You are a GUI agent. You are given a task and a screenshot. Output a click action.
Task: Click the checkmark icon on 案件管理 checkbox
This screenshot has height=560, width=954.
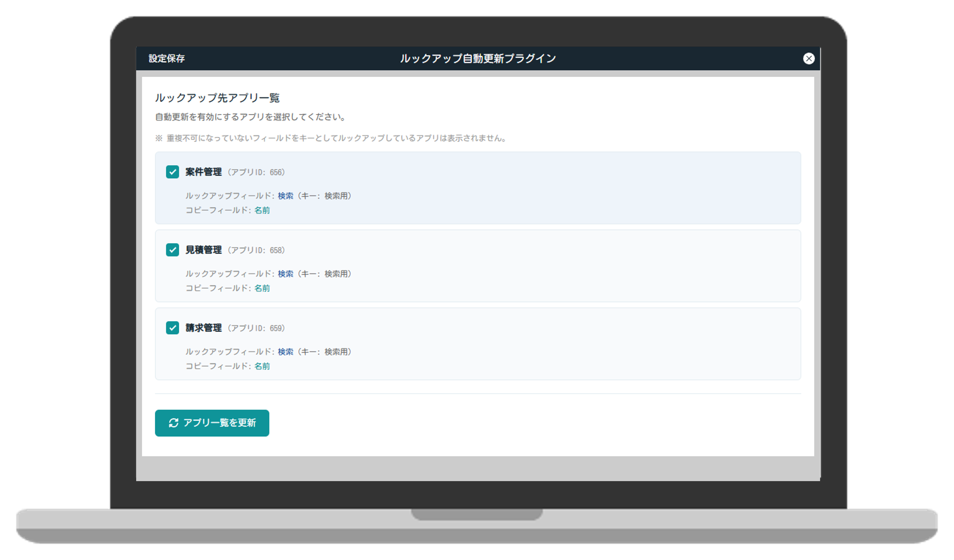point(172,172)
